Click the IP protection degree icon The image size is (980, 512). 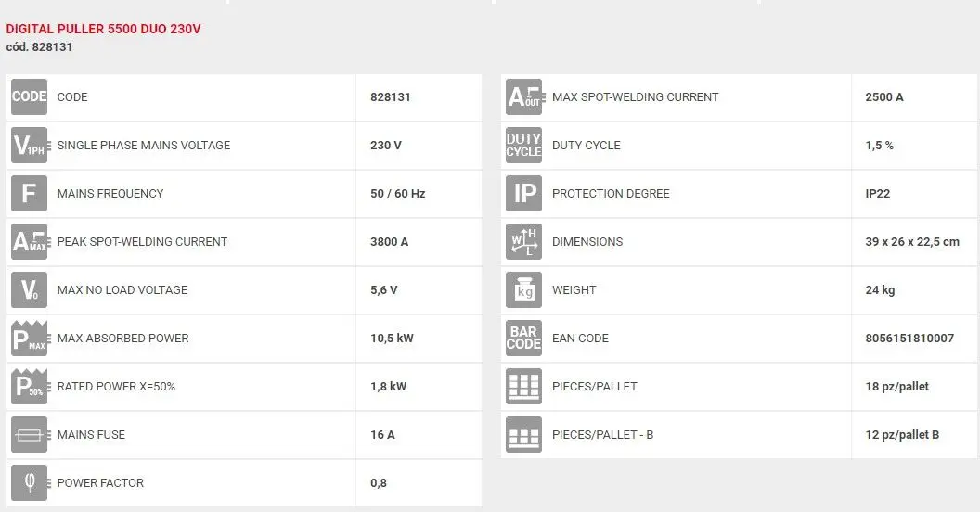(x=523, y=194)
